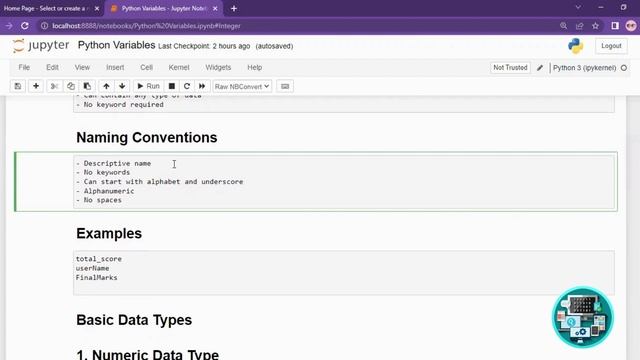Rename notebook title Python Variables

tap(116, 45)
